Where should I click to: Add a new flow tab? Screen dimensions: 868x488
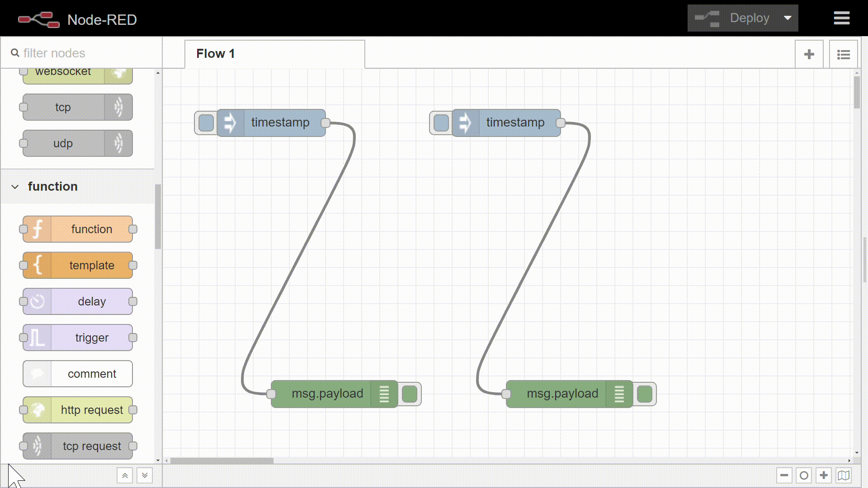(x=809, y=55)
